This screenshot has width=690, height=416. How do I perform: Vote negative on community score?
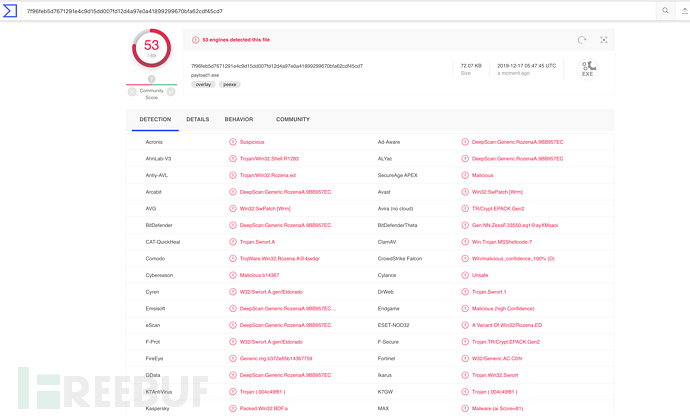point(132,92)
